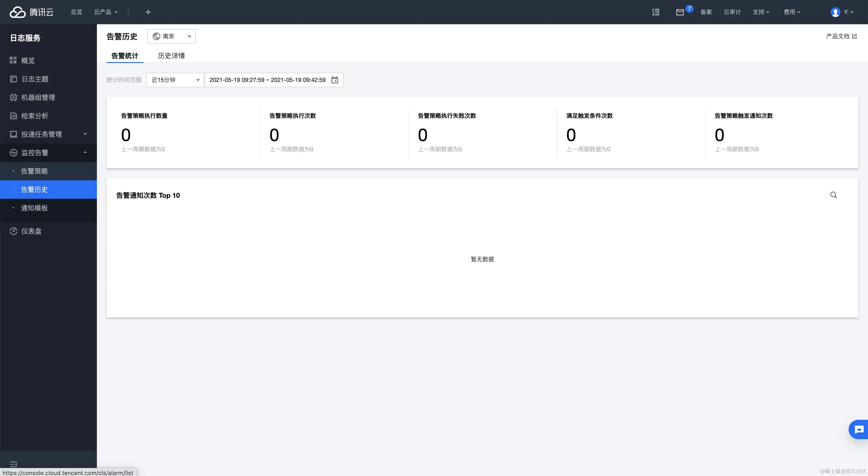Viewport: 868px width, 476px height.
Task: Switch to the 历史详情 tab
Action: pyautogui.click(x=171, y=56)
